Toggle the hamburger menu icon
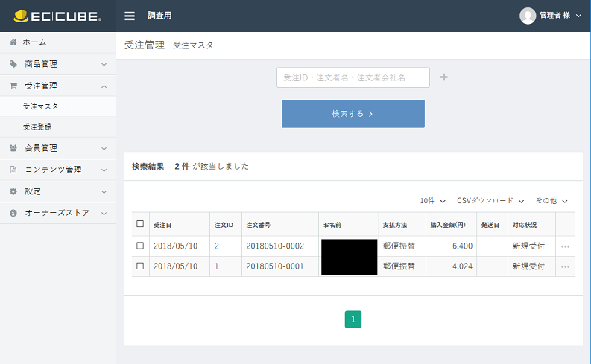The image size is (591, 364). point(130,16)
